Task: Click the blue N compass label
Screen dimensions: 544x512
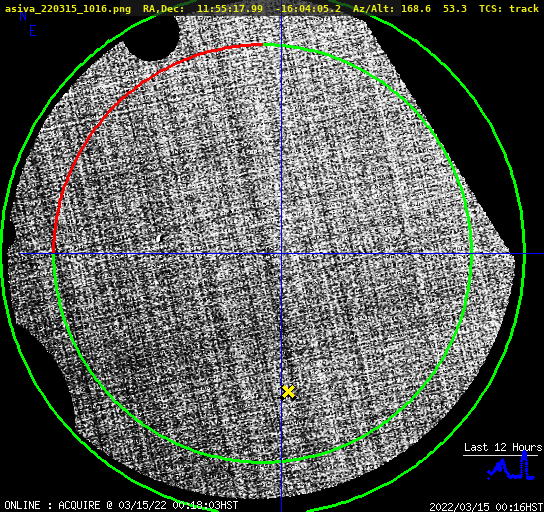Action: [x=23, y=16]
